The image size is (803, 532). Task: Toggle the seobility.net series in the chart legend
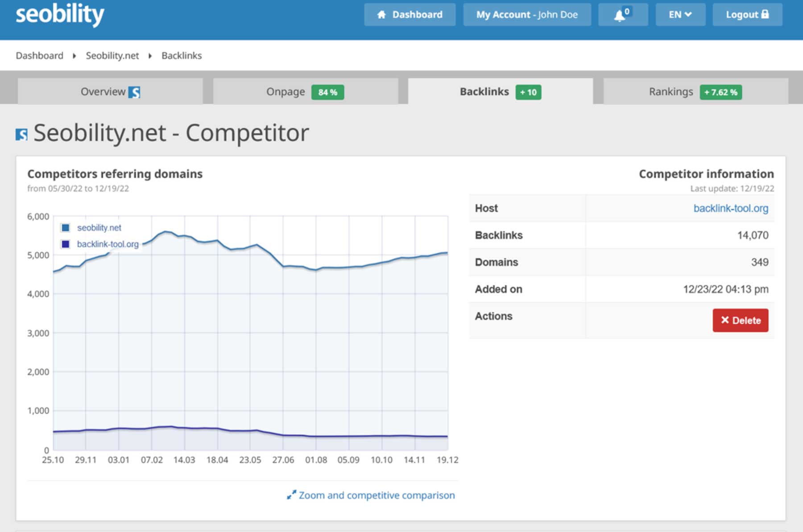click(99, 227)
